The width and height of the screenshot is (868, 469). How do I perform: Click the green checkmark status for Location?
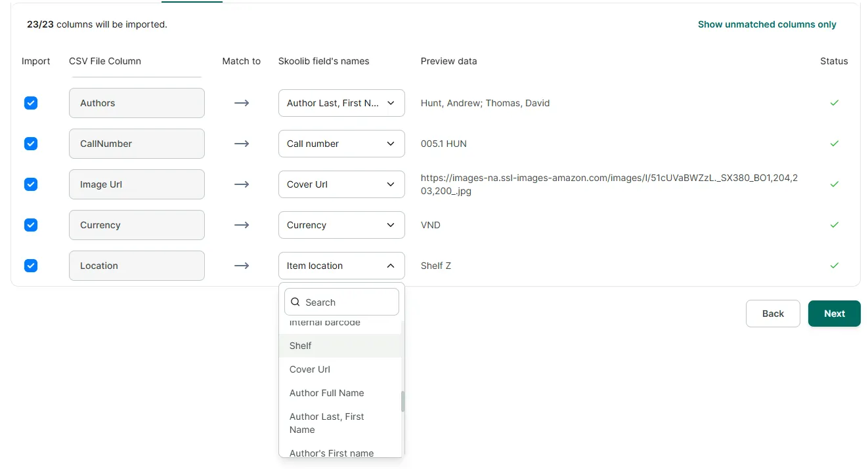tap(834, 266)
